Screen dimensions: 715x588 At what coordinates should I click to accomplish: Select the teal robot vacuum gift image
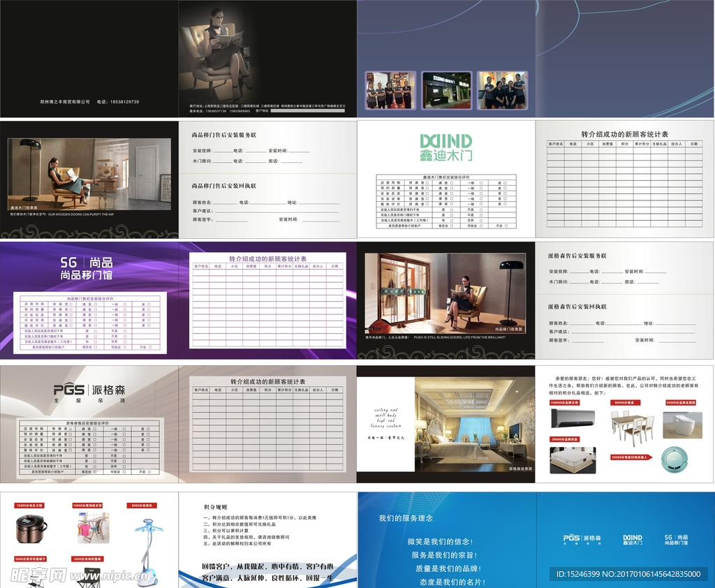click(675, 460)
